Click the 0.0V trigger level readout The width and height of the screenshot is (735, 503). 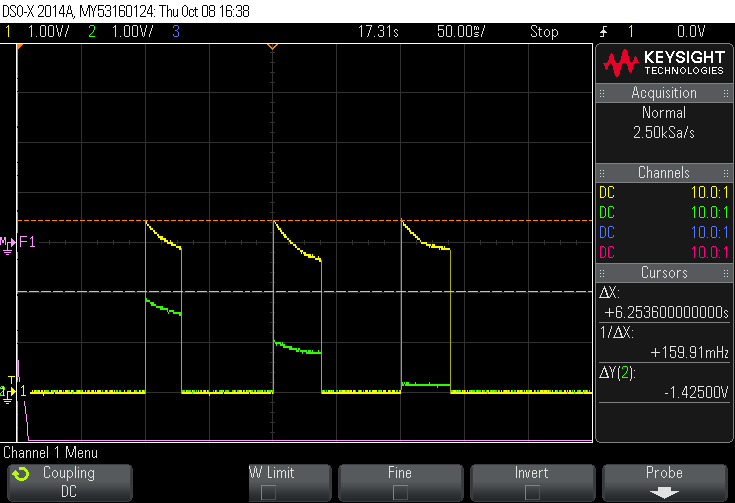click(691, 32)
